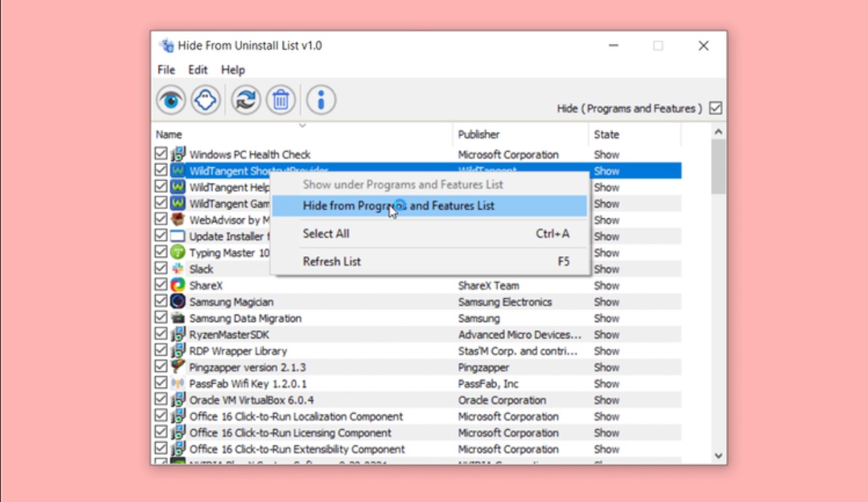The image size is (868, 502).
Task: Click the scrollbar down arrow
Action: 718,456
